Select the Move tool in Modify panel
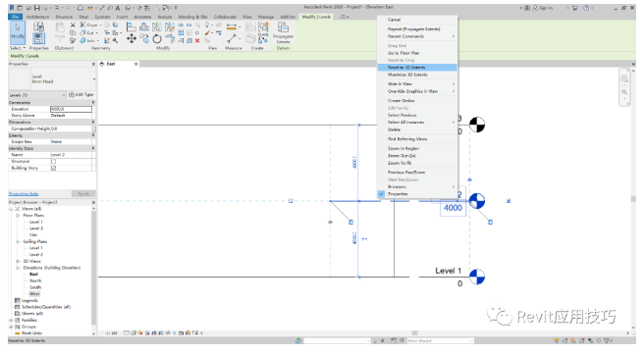The width and height of the screenshot is (644, 353). [132, 39]
